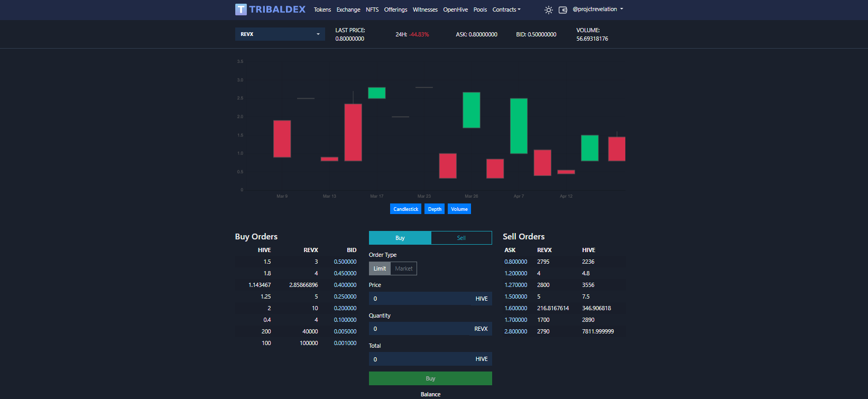
Task: Select the 0.001000 bid price
Action: tap(345, 343)
